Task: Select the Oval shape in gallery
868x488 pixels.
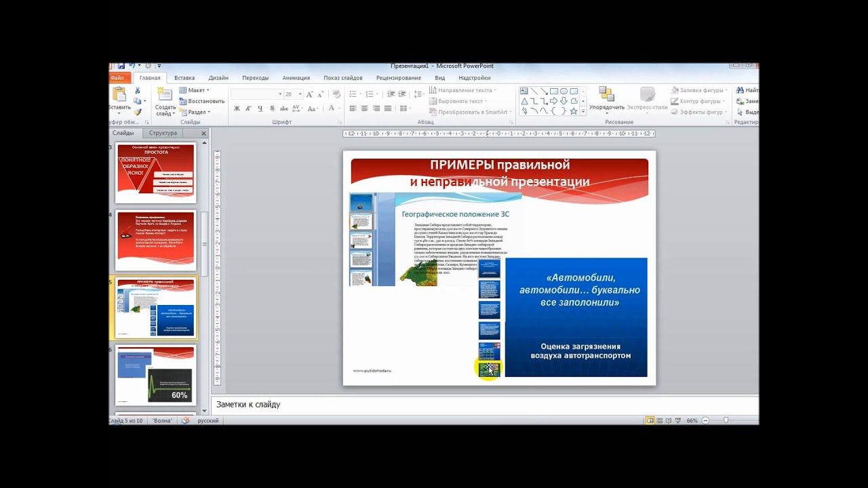Action: coord(564,91)
